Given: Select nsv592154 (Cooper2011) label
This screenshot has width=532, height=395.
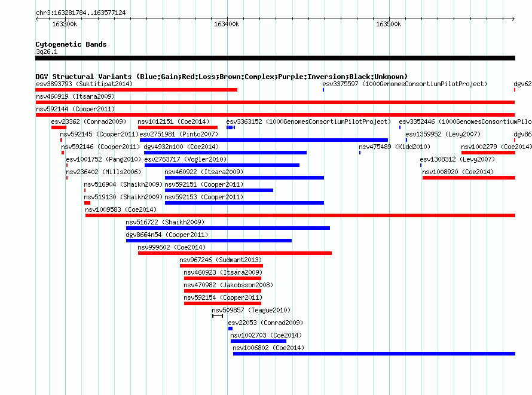Looking at the screenshot, I should 223,297.
